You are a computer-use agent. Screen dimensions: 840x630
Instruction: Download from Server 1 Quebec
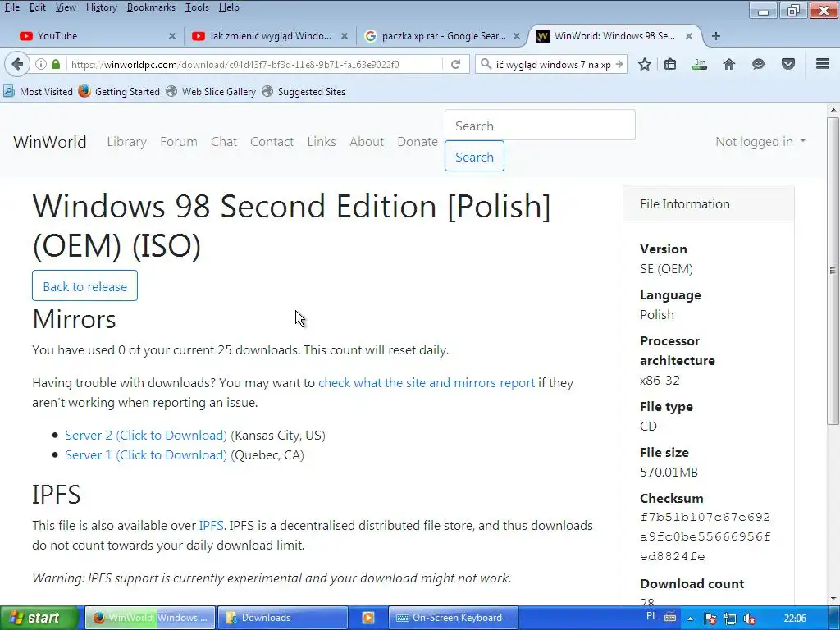tap(146, 455)
